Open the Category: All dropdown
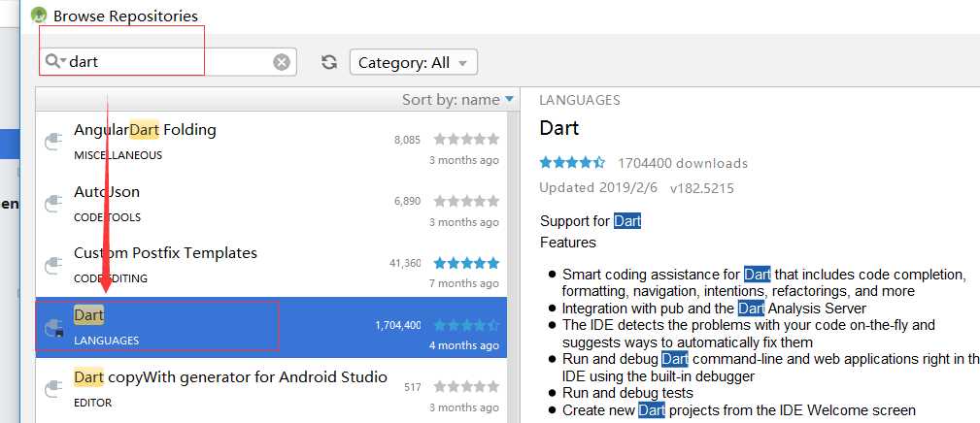This screenshot has width=980, height=423. click(x=414, y=62)
